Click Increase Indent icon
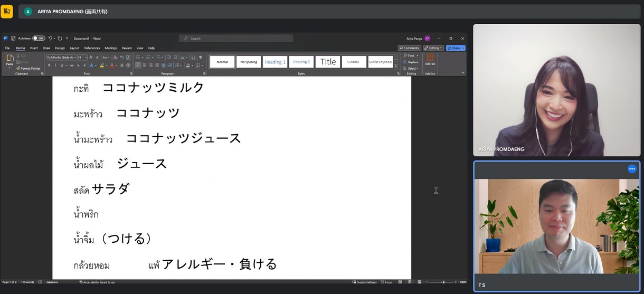 pyautogui.click(x=175, y=57)
